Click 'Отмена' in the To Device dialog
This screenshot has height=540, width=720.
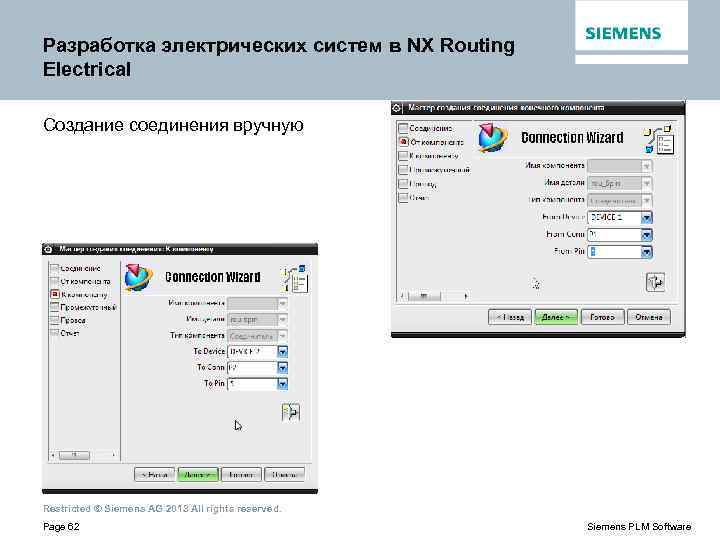tap(284, 474)
